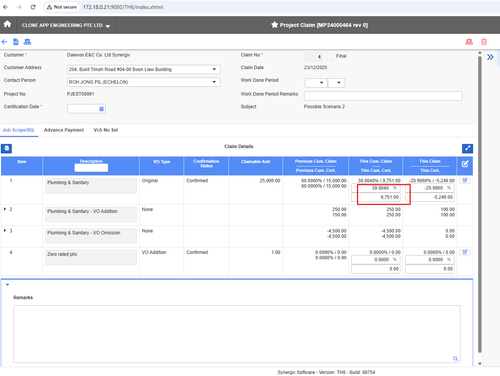Screen dimensions: 500x376
Task: Click the Description column filter box
Action: 91,168
